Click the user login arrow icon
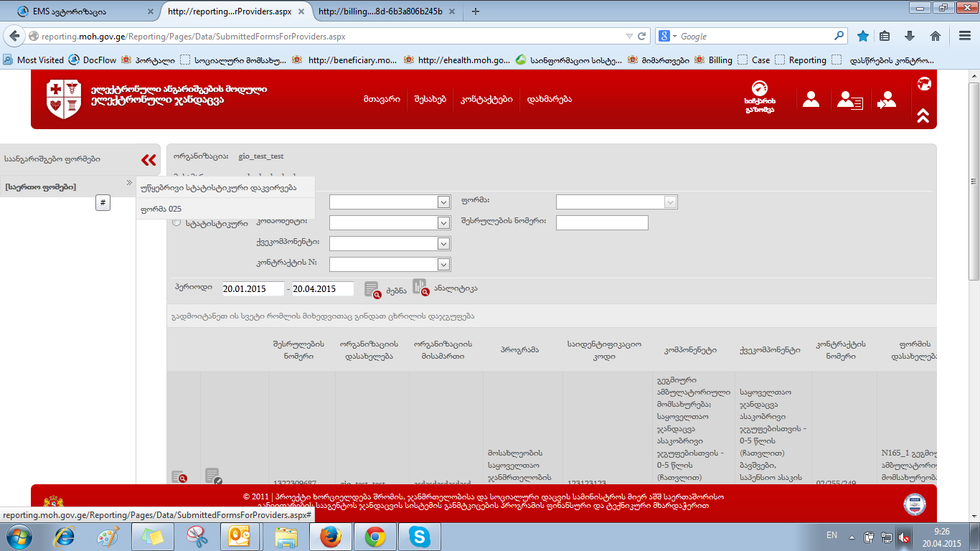Screen dimensions: 980x551 (x=887, y=100)
